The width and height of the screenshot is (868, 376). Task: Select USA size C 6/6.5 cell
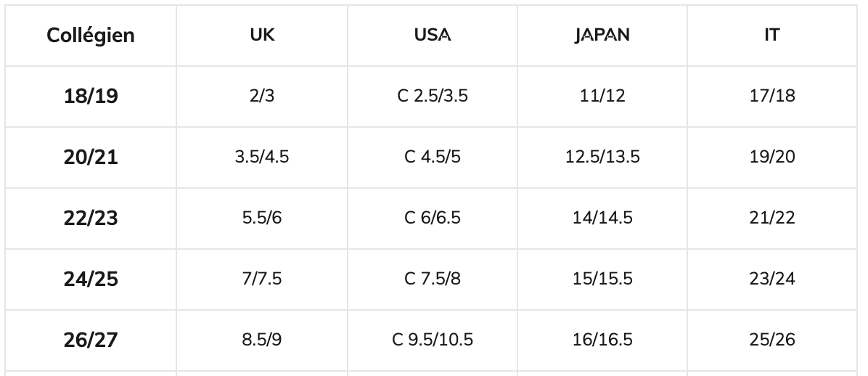tap(433, 218)
